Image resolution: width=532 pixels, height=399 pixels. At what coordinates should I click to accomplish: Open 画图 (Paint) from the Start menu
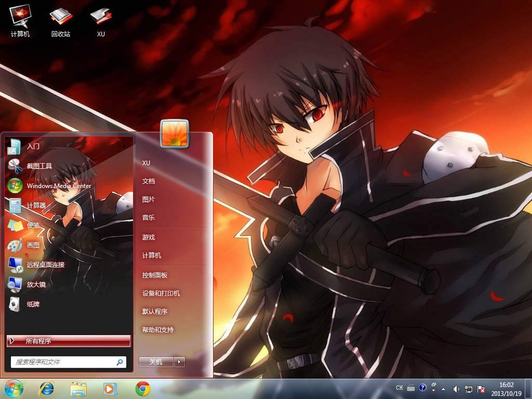(33, 245)
